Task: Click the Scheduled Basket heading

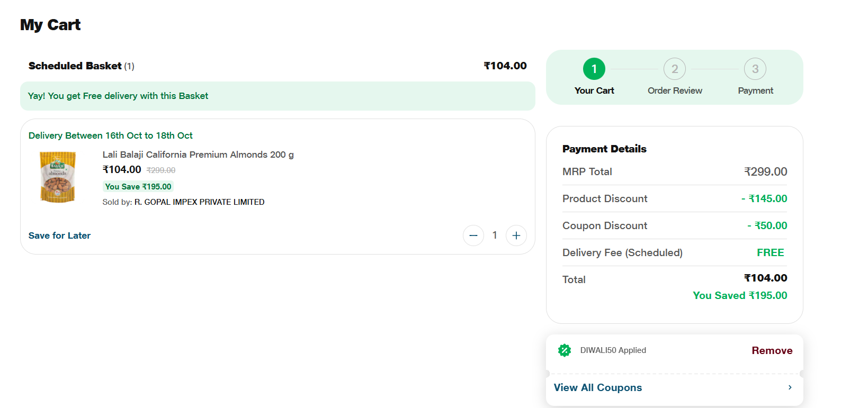Action: click(75, 66)
